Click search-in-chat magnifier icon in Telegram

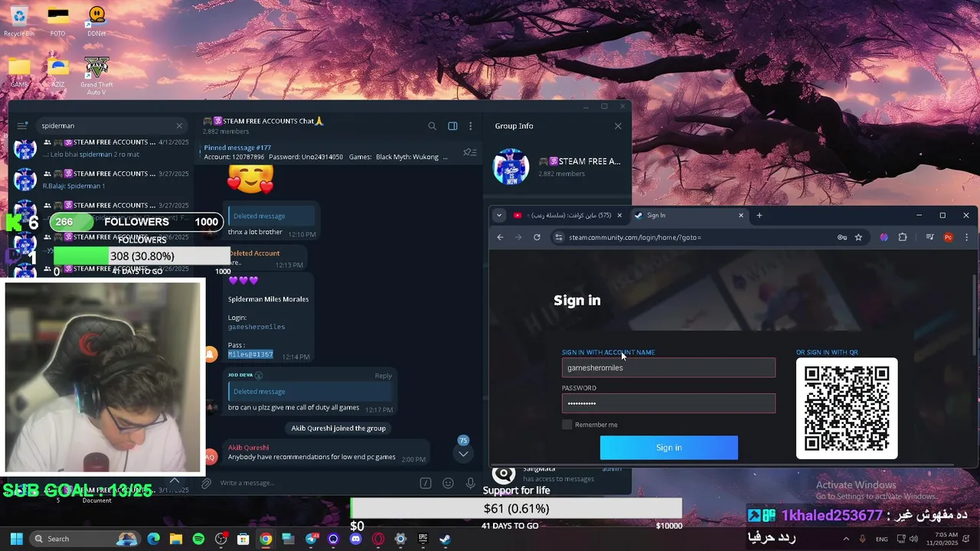[432, 126]
